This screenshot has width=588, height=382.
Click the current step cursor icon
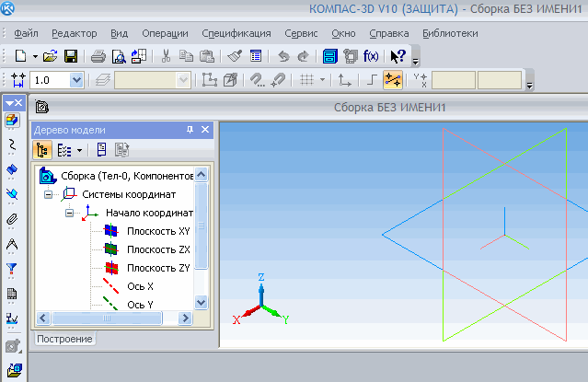(x=17, y=80)
